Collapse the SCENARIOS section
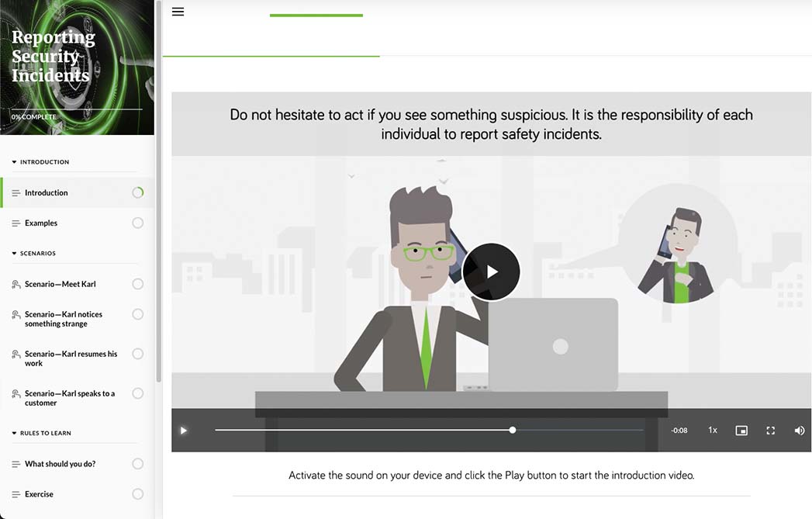 [12, 253]
